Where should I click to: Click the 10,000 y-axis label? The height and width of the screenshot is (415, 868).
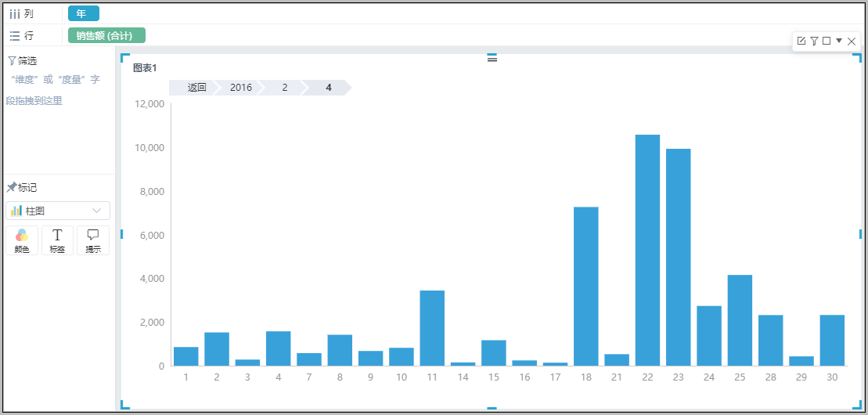coord(149,148)
